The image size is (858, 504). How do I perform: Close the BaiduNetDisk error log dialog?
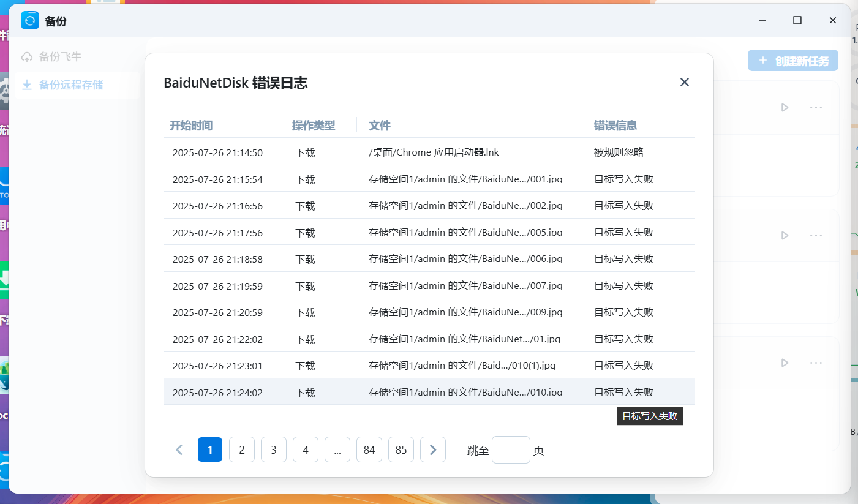click(685, 82)
